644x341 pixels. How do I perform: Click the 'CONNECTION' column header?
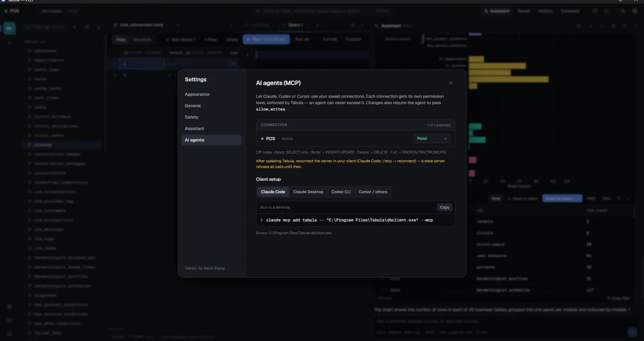pos(274,125)
